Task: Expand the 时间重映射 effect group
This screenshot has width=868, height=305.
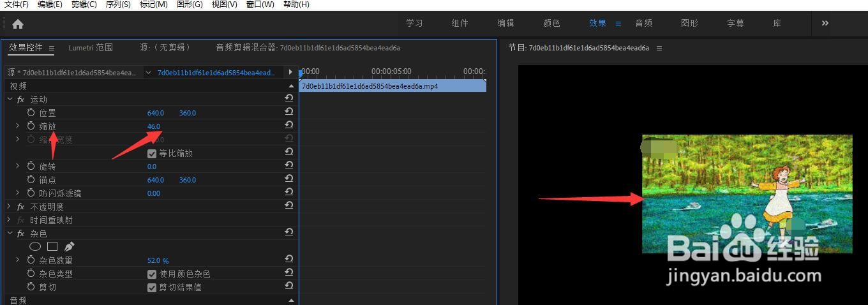Action: 10,219
